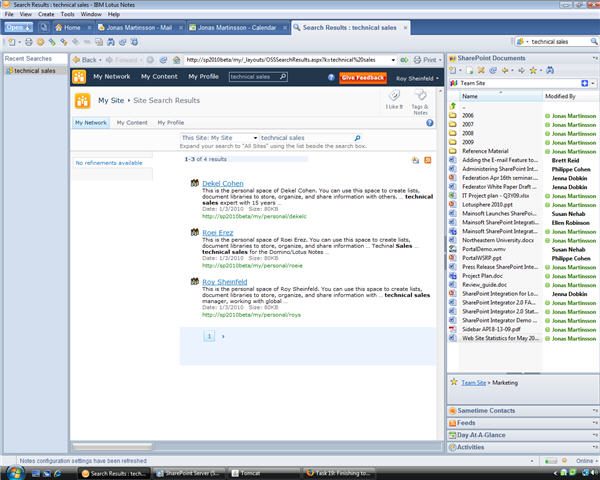Click the Team Site breadcrumb link
600x480 pixels.
click(x=473, y=383)
